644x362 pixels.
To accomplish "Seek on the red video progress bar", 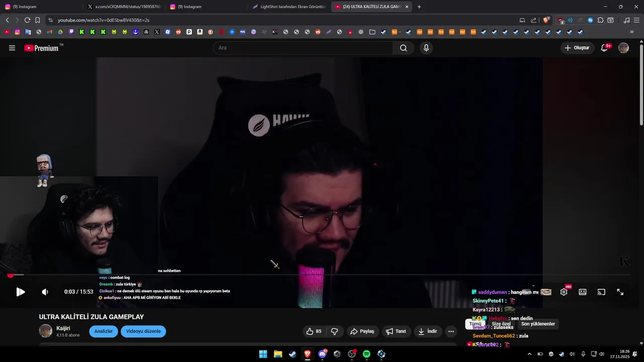I will click(x=320, y=275).
